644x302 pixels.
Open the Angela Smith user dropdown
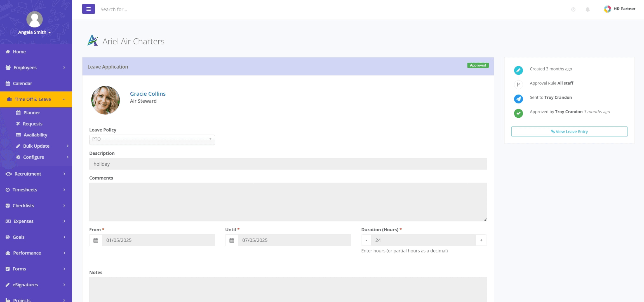tap(34, 32)
